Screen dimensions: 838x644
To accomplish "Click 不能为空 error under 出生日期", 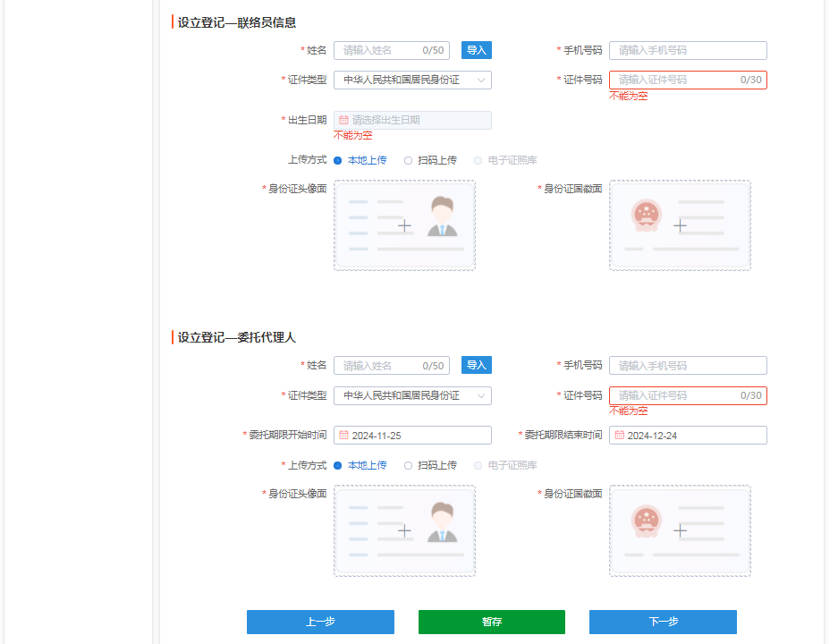I will pyautogui.click(x=352, y=136).
